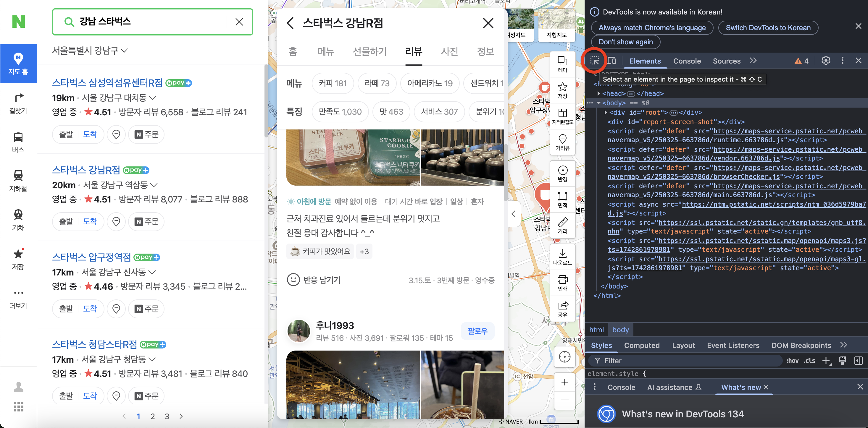Expand the 서울특별시 강남구 region dropdown
The height and width of the screenshot is (428, 868).
[90, 51]
